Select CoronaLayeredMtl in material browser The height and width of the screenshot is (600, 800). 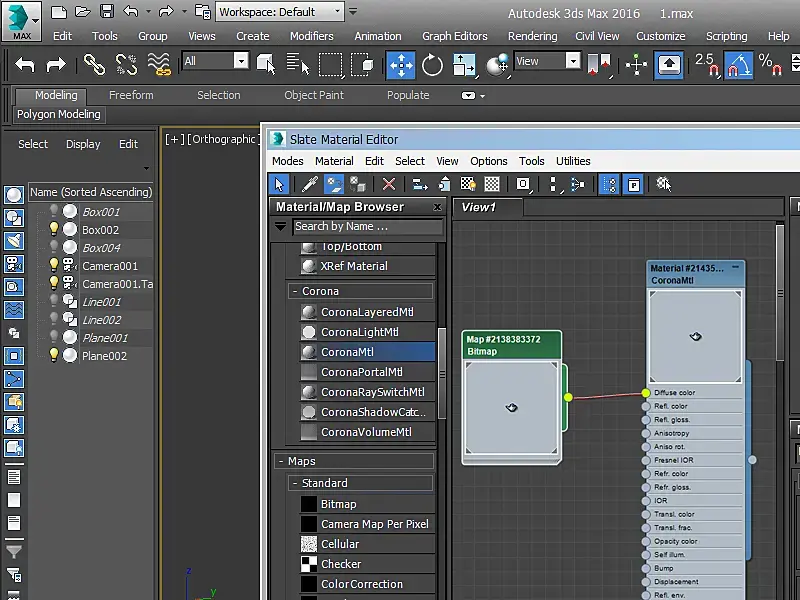pos(366,312)
